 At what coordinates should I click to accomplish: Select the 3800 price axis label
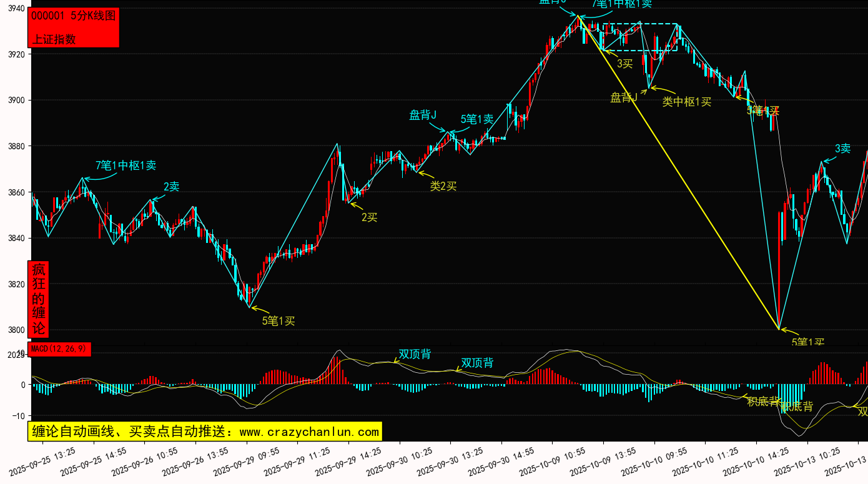click(15, 330)
